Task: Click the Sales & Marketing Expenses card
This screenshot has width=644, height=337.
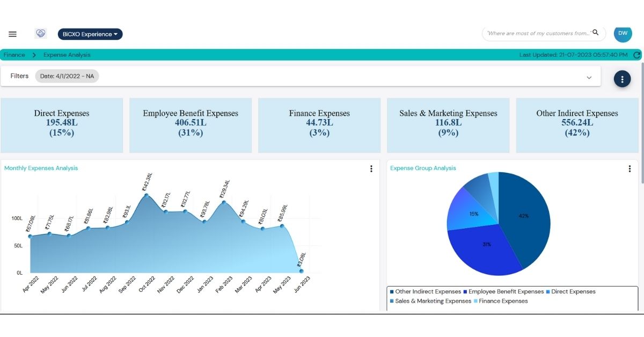Action: tap(448, 124)
